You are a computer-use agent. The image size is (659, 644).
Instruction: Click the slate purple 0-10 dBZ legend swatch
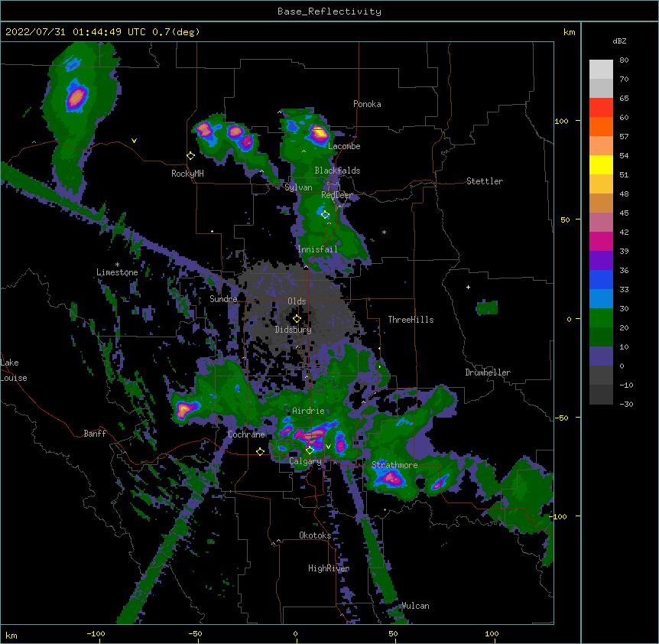(601, 356)
